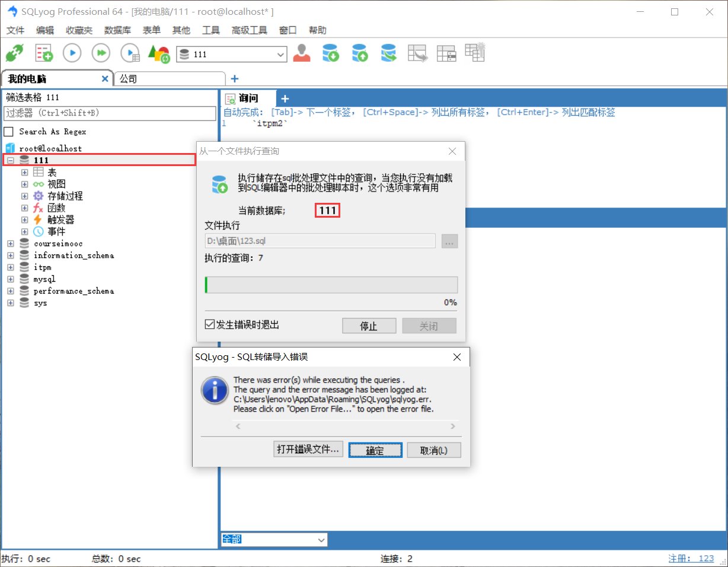Click the 表 tables grid icon
The image size is (728, 567).
(x=39, y=172)
